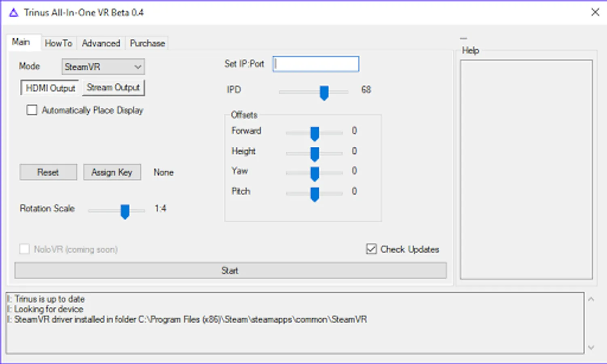Click the Forward offset slider handle
This screenshot has width=607, height=364.
coord(315,133)
